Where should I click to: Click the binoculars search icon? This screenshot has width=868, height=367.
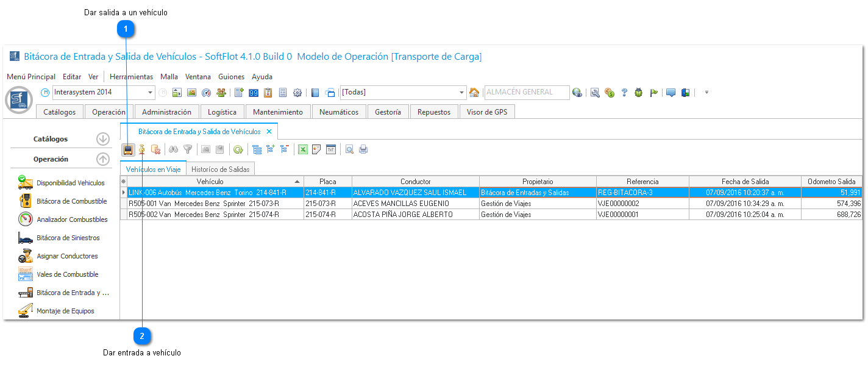pos(174,149)
